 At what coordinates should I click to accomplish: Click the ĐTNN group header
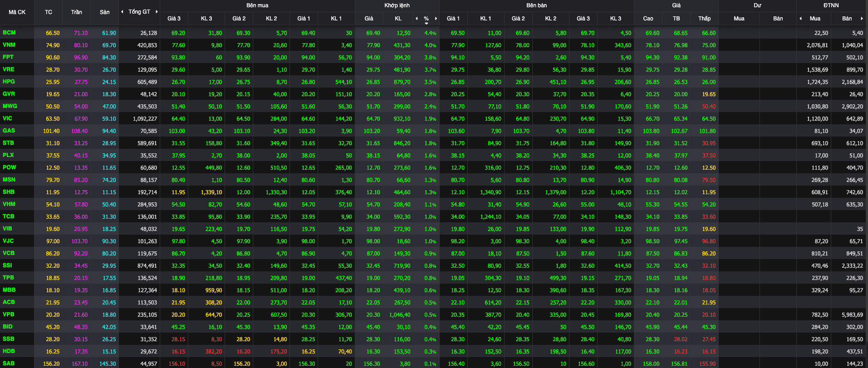pos(831,5)
